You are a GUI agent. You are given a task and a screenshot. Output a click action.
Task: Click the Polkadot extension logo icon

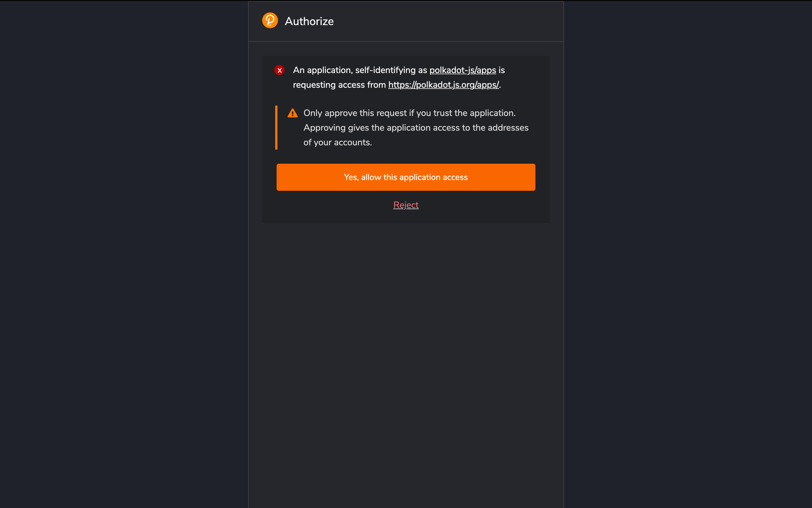pyautogui.click(x=270, y=20)
